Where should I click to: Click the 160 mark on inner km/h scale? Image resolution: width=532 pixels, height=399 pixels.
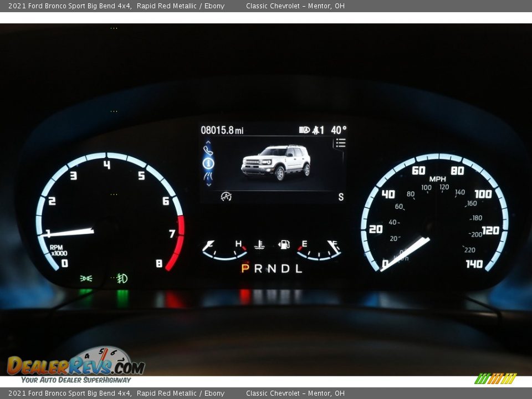pyautogui.click(x=472, y=203)
